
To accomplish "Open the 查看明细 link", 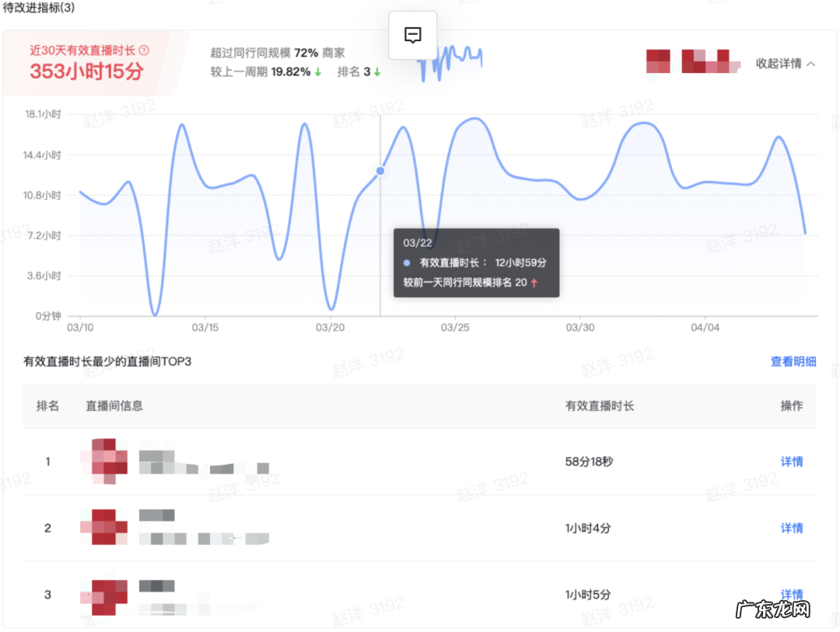I will (x=793, y=361).
